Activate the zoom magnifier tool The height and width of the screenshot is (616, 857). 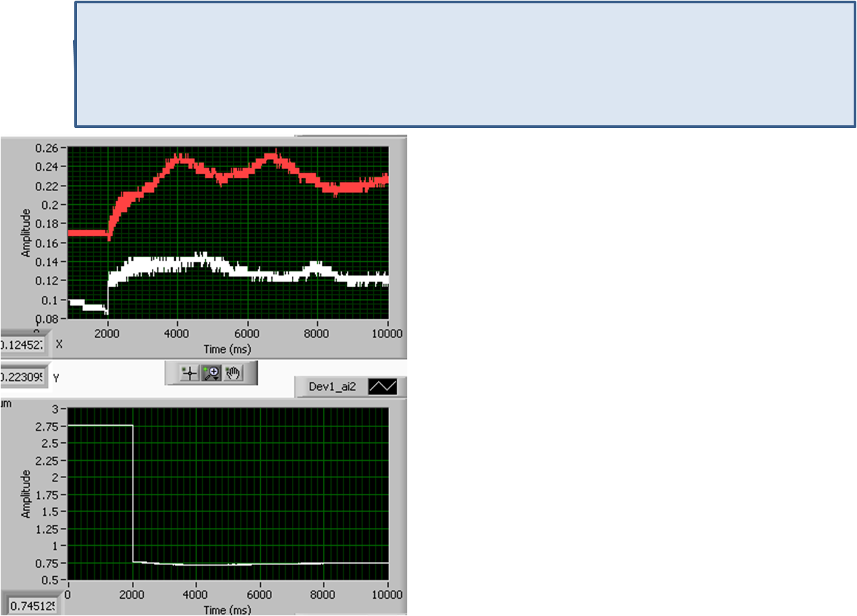pos(212,373)
